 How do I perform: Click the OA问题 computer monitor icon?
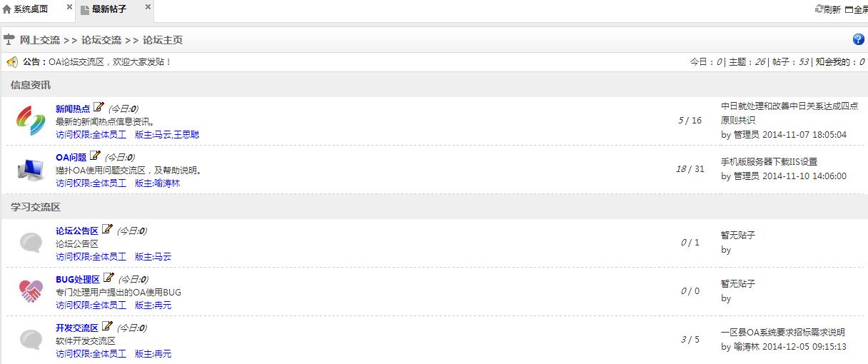31,169
